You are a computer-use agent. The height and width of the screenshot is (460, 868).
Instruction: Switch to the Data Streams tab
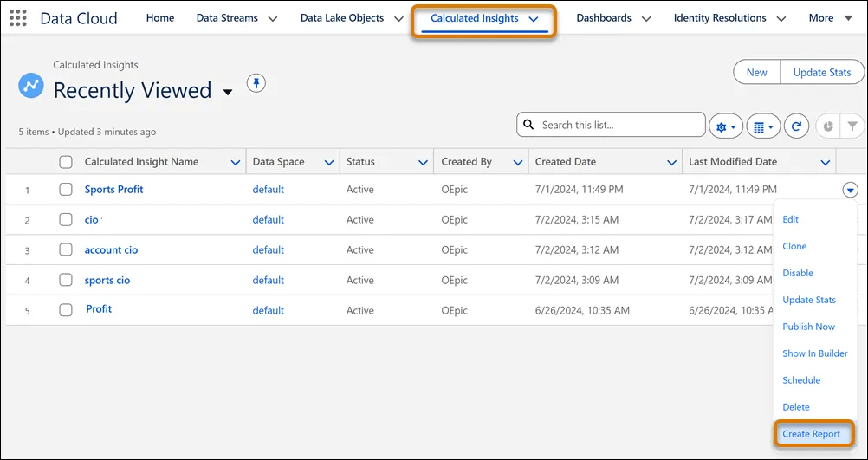point(227,17)
